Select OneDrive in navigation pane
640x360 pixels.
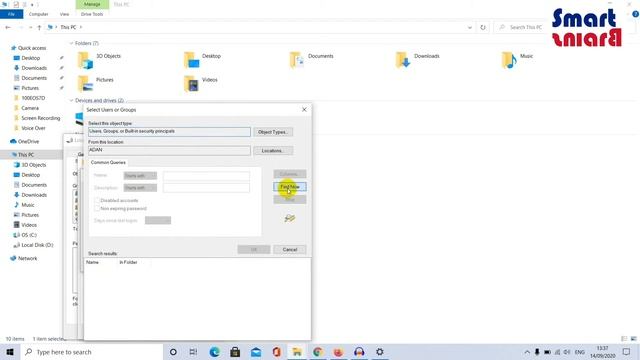coord(28,142)
